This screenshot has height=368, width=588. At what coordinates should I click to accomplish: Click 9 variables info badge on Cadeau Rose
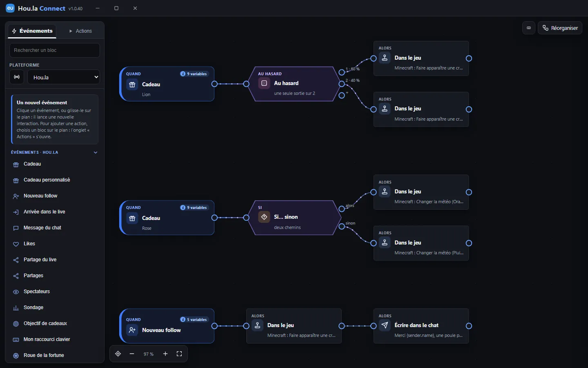(x=194, y=208)
